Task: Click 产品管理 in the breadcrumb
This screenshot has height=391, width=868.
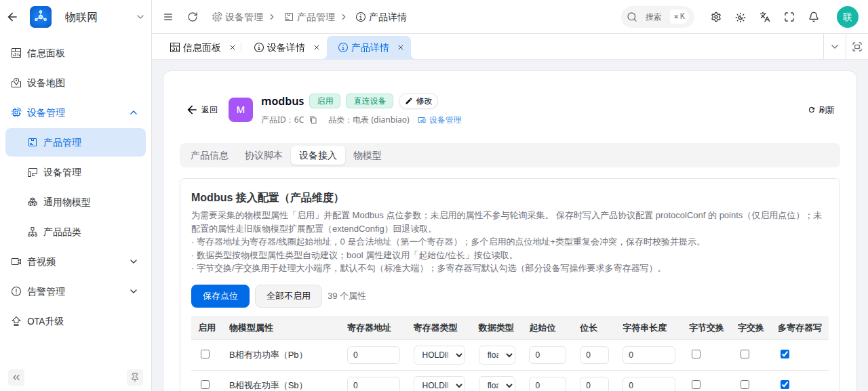Action: coord(309,17)
